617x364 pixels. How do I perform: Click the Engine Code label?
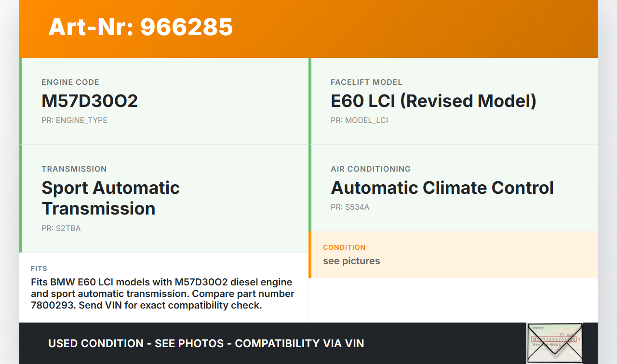pos(70,82)
